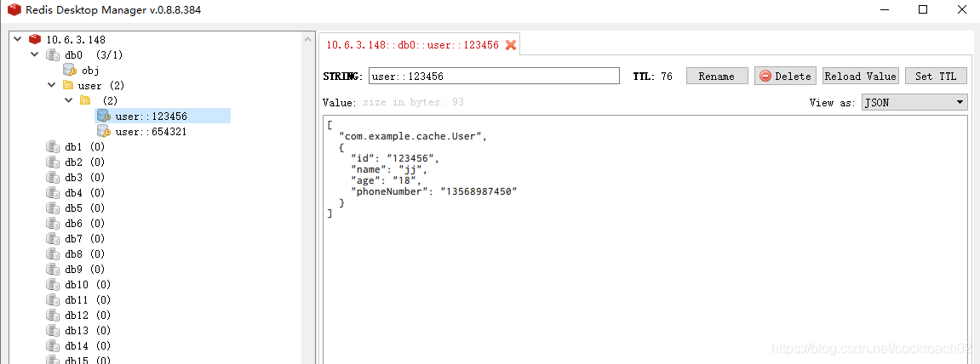Click inside the JSON value editor area
Screen dimensions: 980x364
(645, 240)
